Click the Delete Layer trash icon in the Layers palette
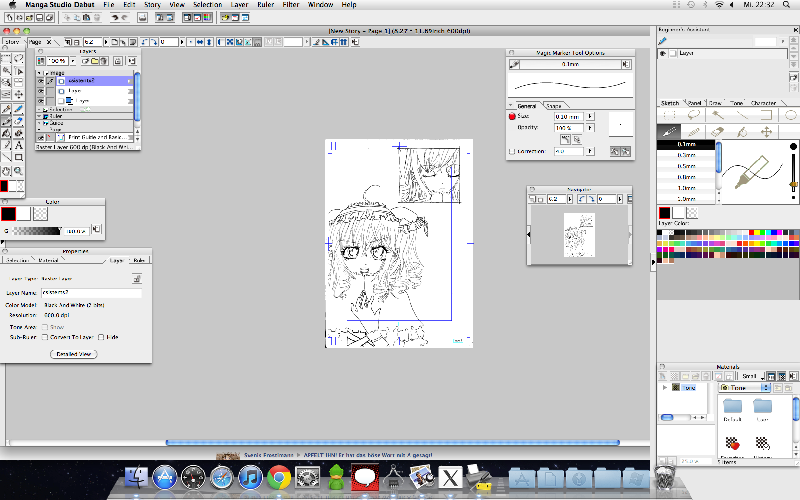Image resolution: width=800 pixels, height=500 pixels. [x=104, y=61]
